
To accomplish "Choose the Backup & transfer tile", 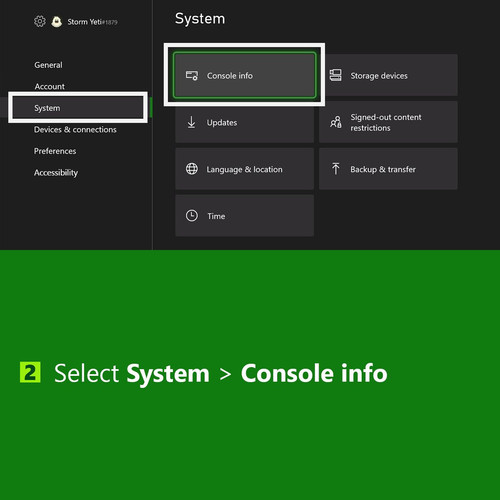I will coord(388,169).
